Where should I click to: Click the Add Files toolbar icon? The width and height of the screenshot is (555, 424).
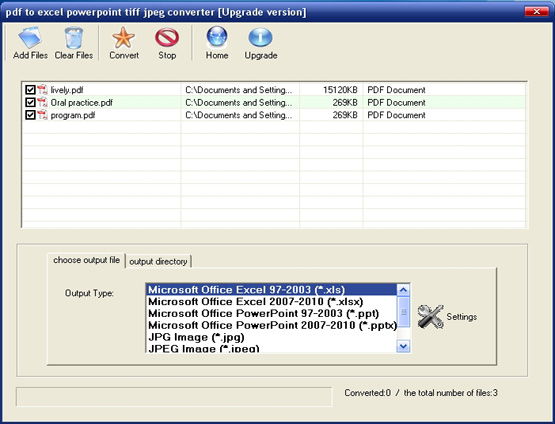pyautogui.click(x=30, y=38)
